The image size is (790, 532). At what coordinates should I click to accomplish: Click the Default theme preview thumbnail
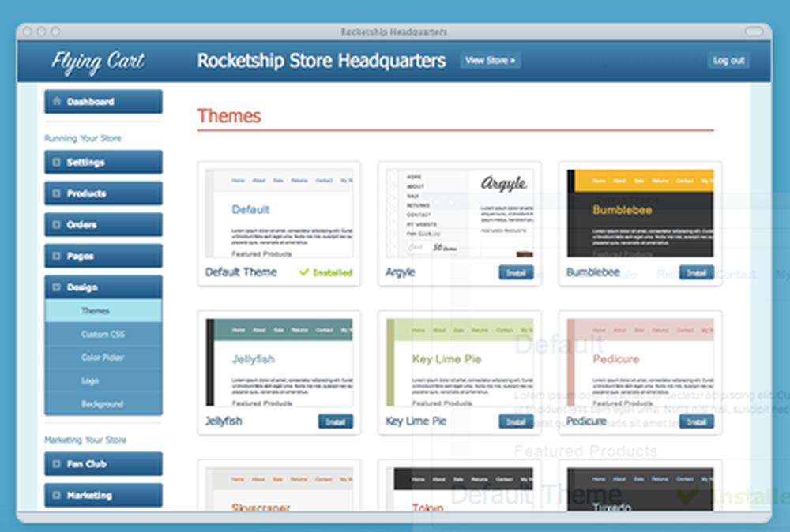pyautogui.click(x=279, y=213)
